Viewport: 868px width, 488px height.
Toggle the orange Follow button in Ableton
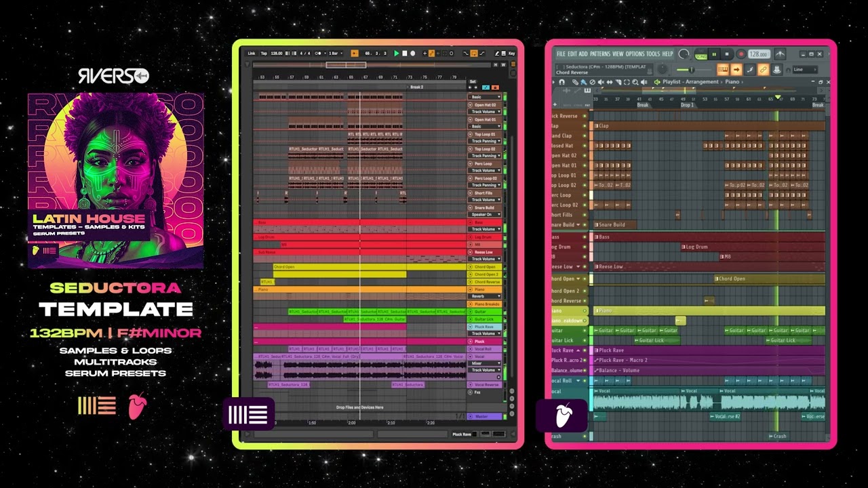point(355,53)
